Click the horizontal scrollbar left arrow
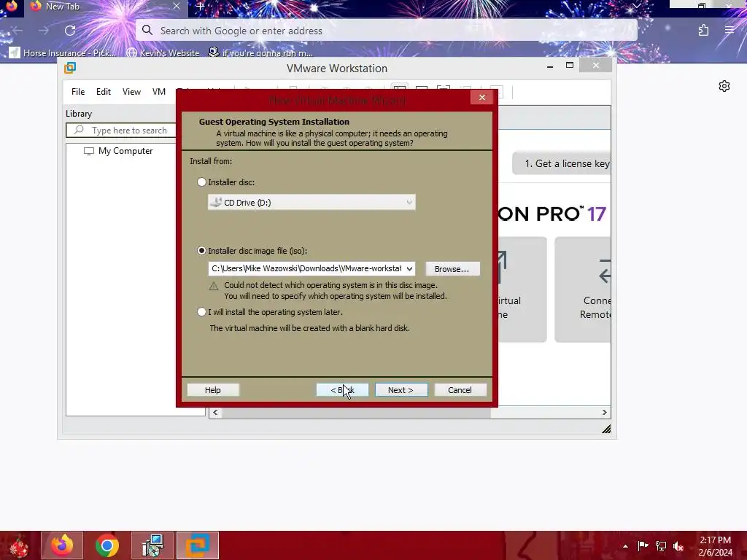This screenshot has width=747, height=560. point(215,413)
